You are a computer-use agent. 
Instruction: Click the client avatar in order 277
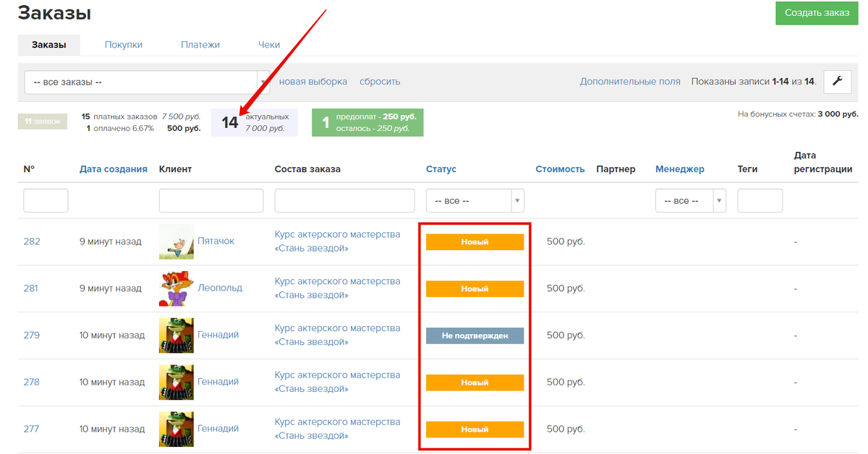pyautogui.click(x=176, y=429)
